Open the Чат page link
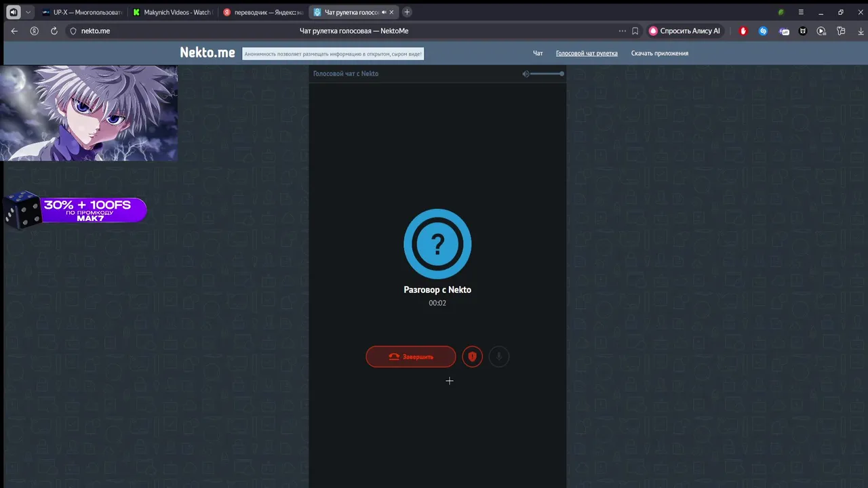 tap(538, 53)
